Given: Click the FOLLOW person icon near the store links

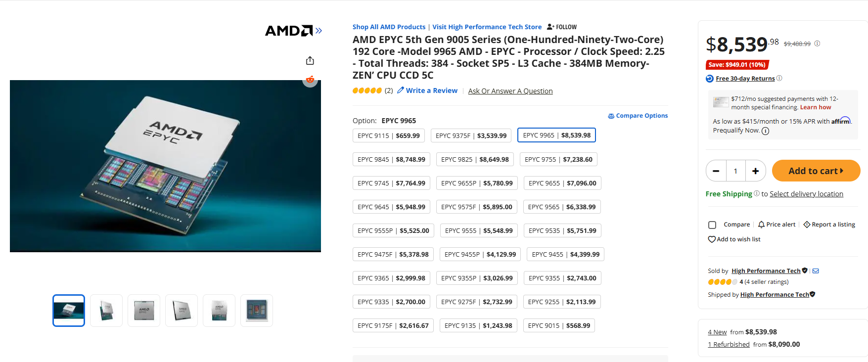Looking at the screenshot, I should [x=550, y=26].
